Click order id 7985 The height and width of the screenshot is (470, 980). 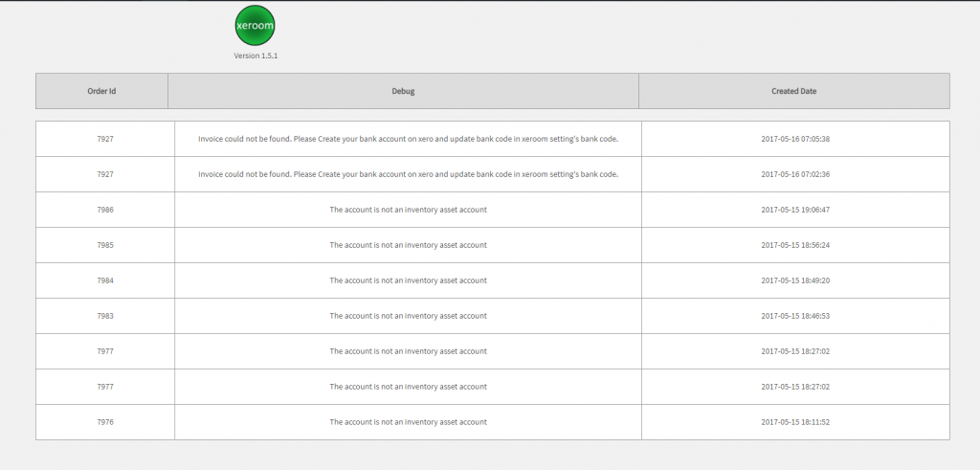[x=105, y=245]
